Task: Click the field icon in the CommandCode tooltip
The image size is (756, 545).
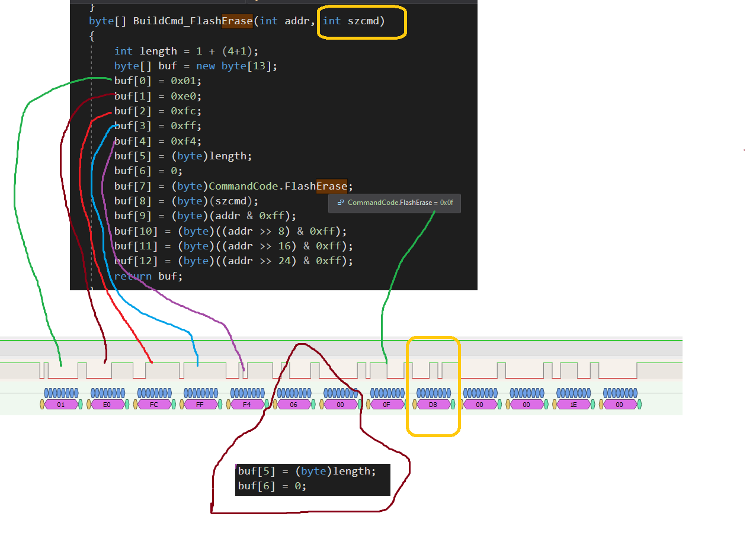Action: point(341,203)
